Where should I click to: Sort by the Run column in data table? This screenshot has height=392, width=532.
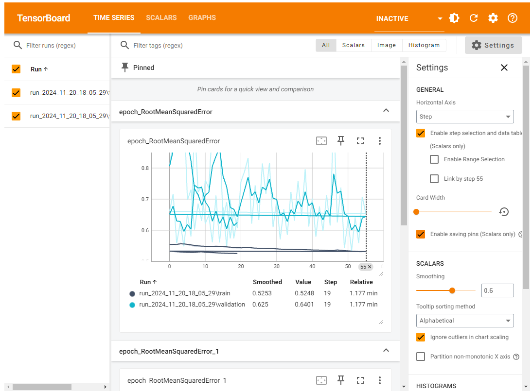coord(148,282)
